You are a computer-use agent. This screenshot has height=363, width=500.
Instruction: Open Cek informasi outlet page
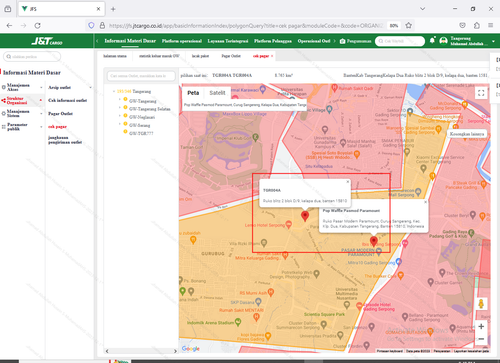[x=67, y=100]
